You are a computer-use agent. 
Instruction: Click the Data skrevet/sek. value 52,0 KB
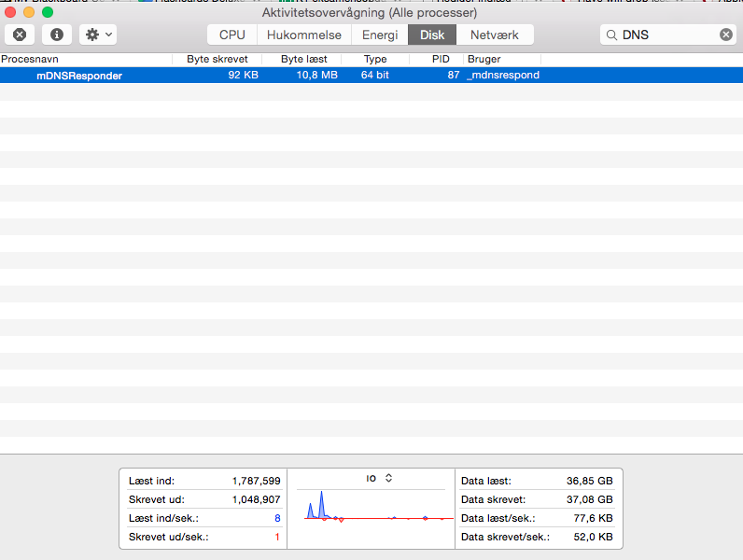coord(594,537)
